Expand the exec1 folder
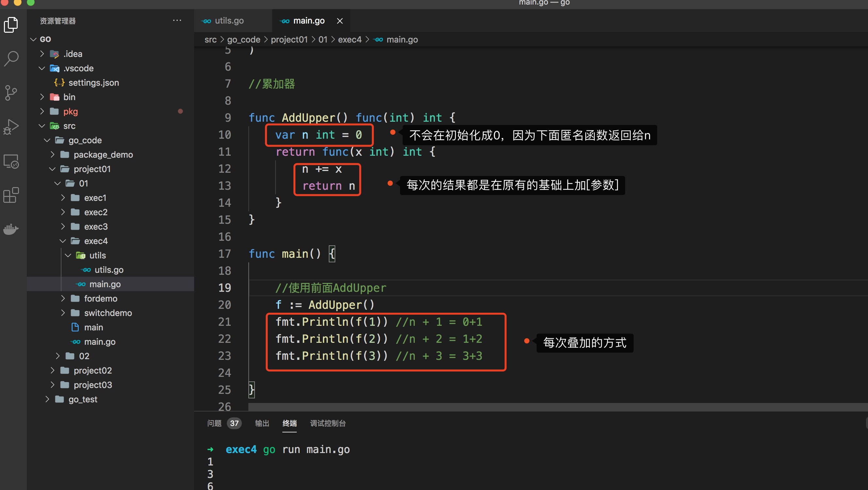Image resolution: width=868 pixels, height=490 pixels. (95, 198)
